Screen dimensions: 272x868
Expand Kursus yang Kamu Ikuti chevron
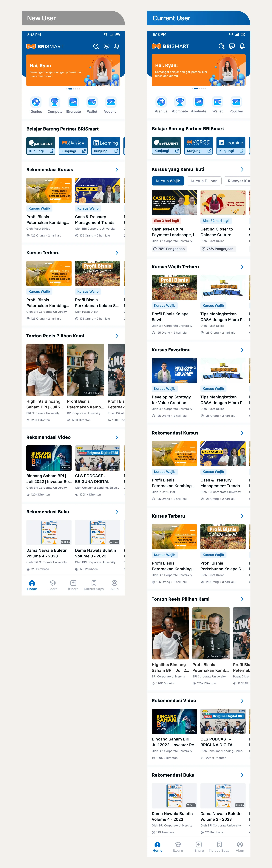[x=242, y=169]
